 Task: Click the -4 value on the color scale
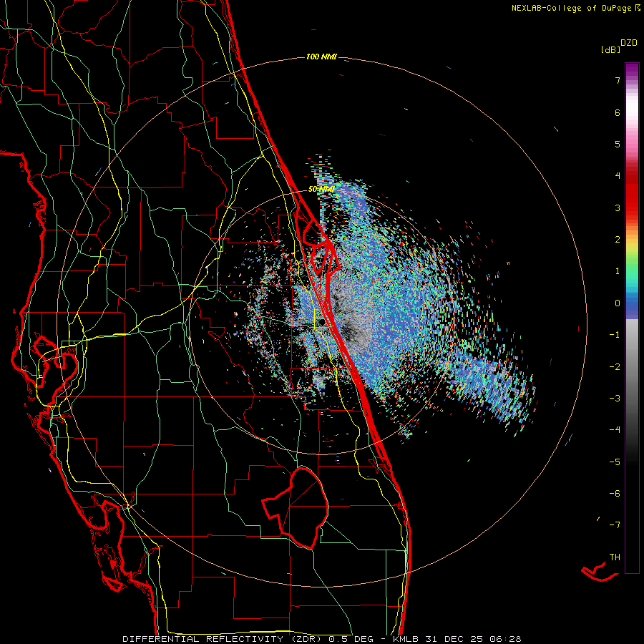[x=615, y=430]
